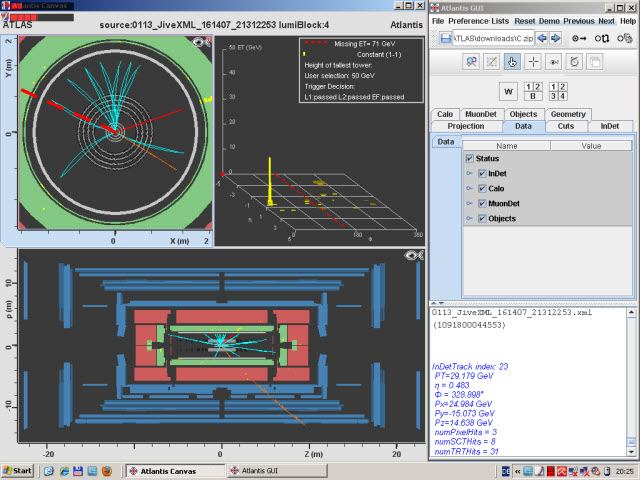This screenshot has width=640, height=480.
Task: Switch to the Cuts tab
Action: 566,126
